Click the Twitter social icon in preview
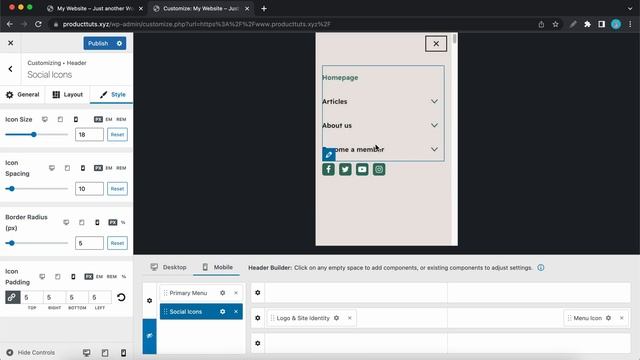 [x=345, y=169]
